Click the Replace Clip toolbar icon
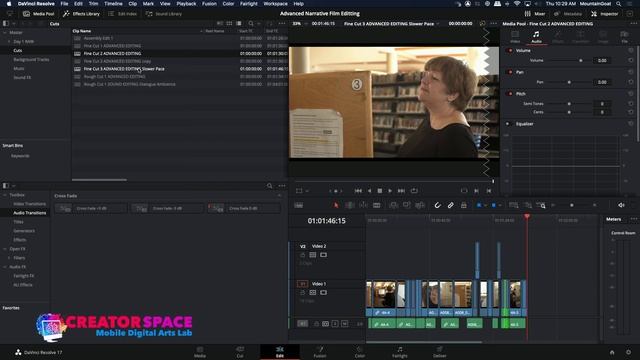Image resolution: width=640 pixels, height=360 pixels. pyautogui.click(x=420, y=205)
